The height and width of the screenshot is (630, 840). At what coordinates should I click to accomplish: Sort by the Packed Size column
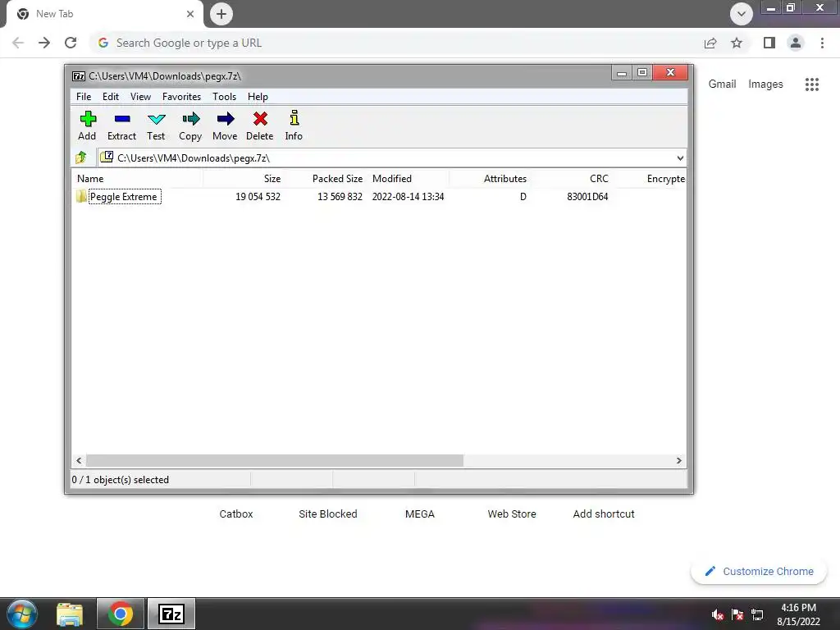tap(326, 178)
